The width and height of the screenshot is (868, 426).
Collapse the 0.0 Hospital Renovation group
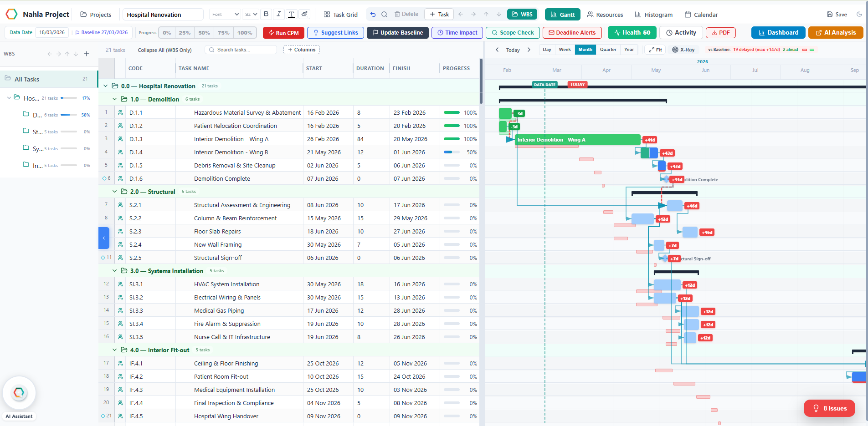(106, 86)
